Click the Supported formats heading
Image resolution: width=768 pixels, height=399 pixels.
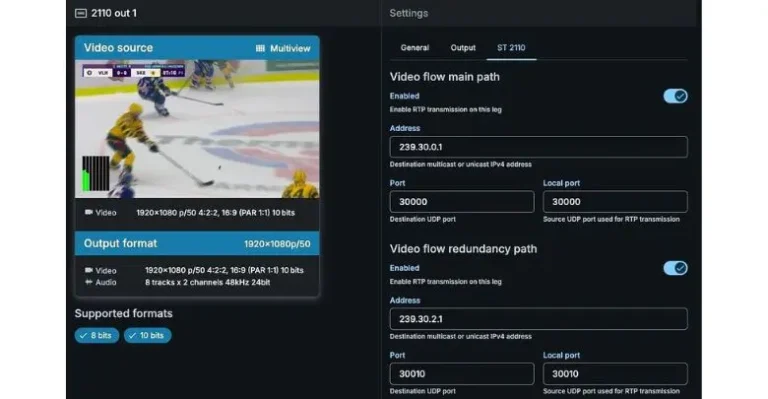tap(123, 313)
